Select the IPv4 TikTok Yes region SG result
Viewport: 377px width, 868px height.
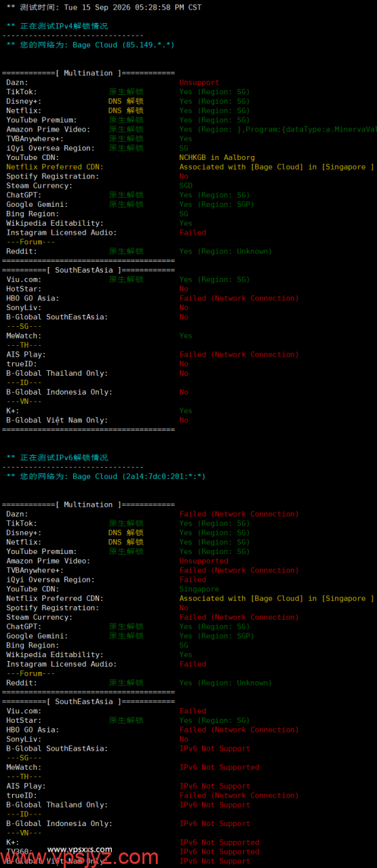click(x=215, y=92)
